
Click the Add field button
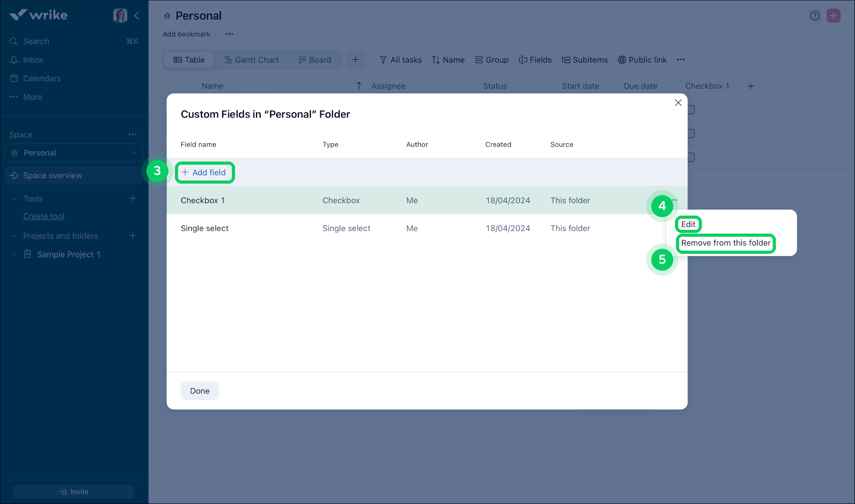coord(204,173)
